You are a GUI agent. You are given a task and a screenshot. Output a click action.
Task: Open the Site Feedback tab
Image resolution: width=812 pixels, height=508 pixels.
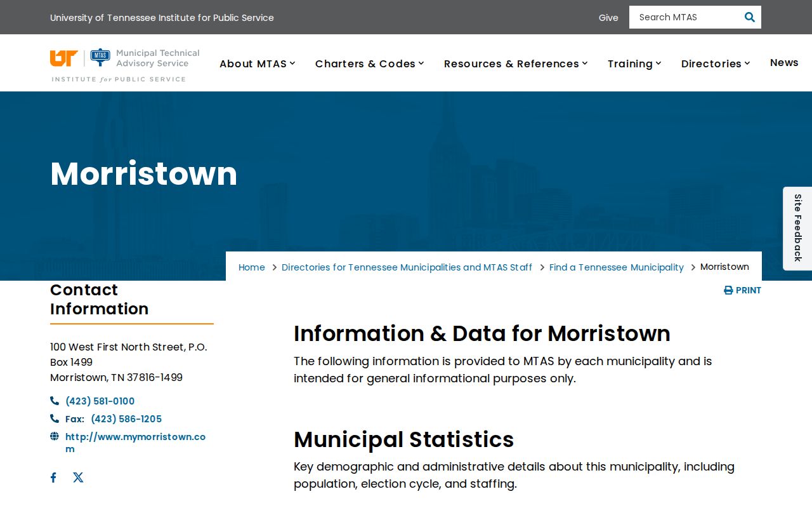797,228
